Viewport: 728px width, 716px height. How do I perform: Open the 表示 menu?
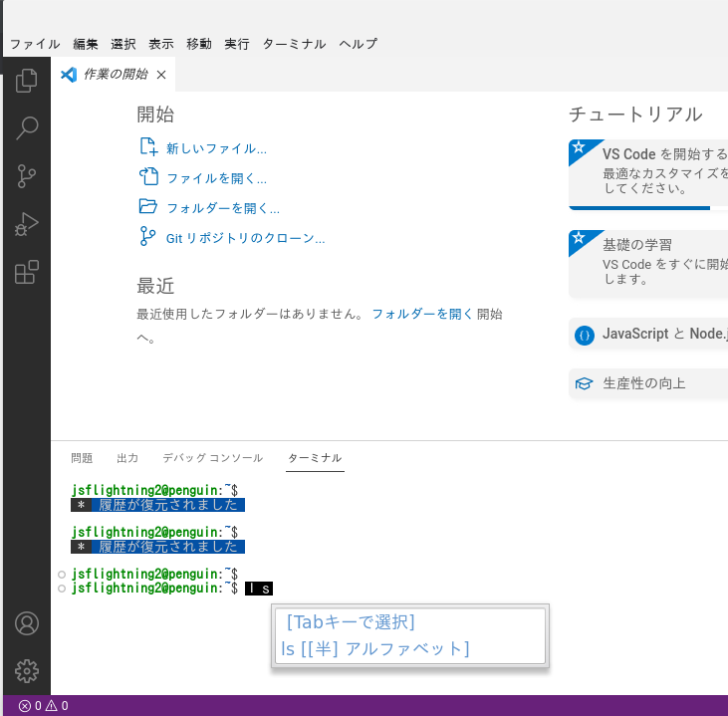(161, 44)
